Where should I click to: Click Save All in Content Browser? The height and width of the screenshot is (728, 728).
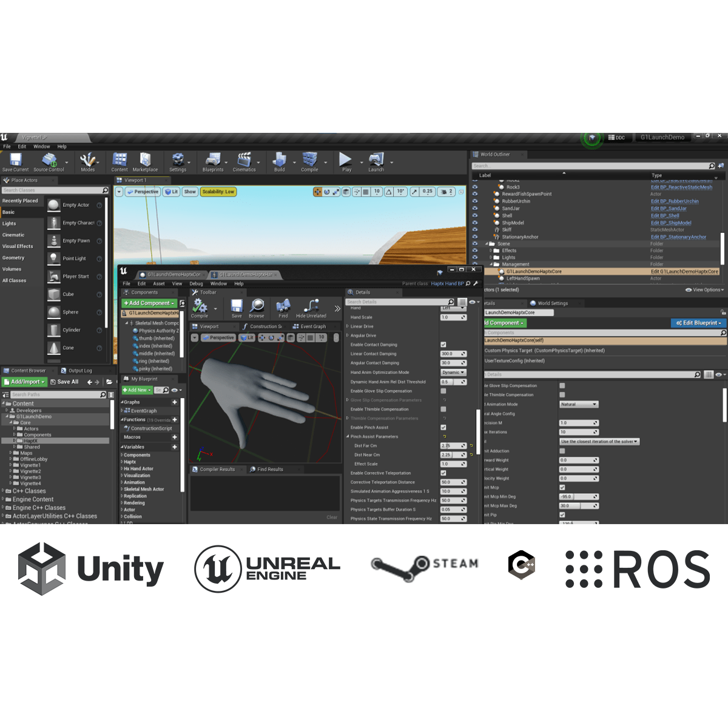point(64,382)
